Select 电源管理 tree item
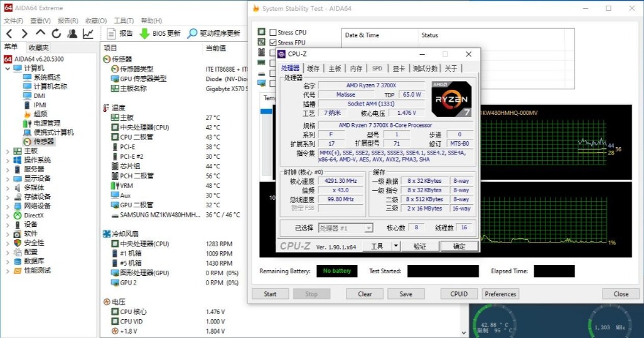The width and height of the screenshot is (644, 338). coord(47,123)
